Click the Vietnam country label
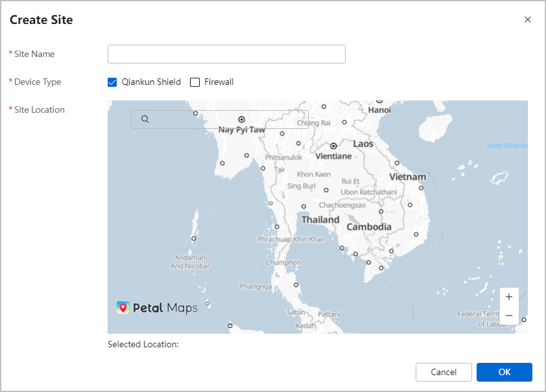Image resolution: width=546 pixels, height=392 pixels. click(x=407, y=177)
